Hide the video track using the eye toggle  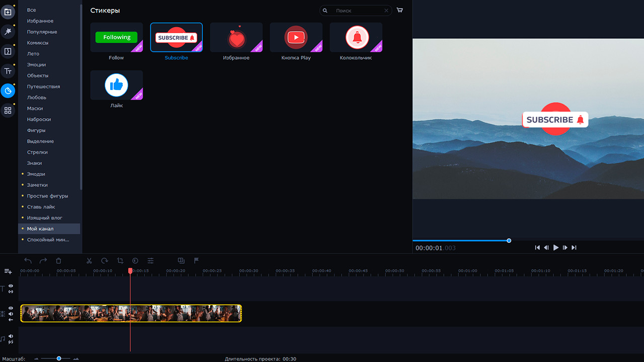pos(10,307)
